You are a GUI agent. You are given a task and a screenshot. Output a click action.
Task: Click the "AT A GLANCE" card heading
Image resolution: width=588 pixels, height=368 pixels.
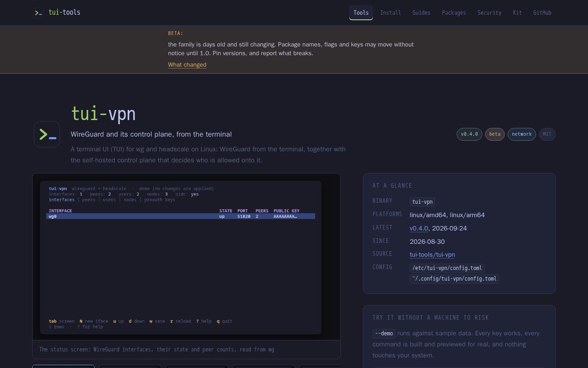[x=392, y=186]
